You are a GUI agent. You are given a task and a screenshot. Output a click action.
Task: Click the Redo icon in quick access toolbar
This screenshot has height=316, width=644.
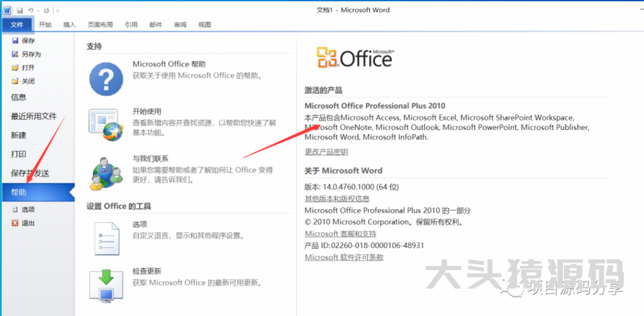[46, 10]
